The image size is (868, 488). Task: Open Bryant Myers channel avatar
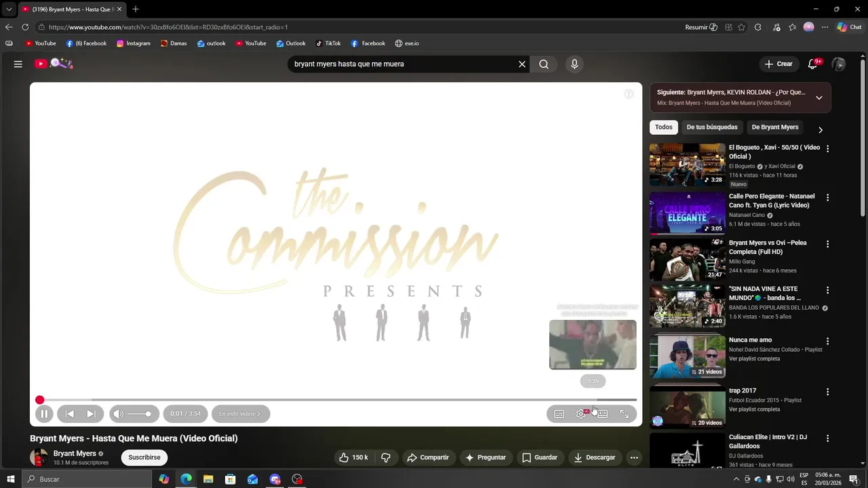click(39, 457)
